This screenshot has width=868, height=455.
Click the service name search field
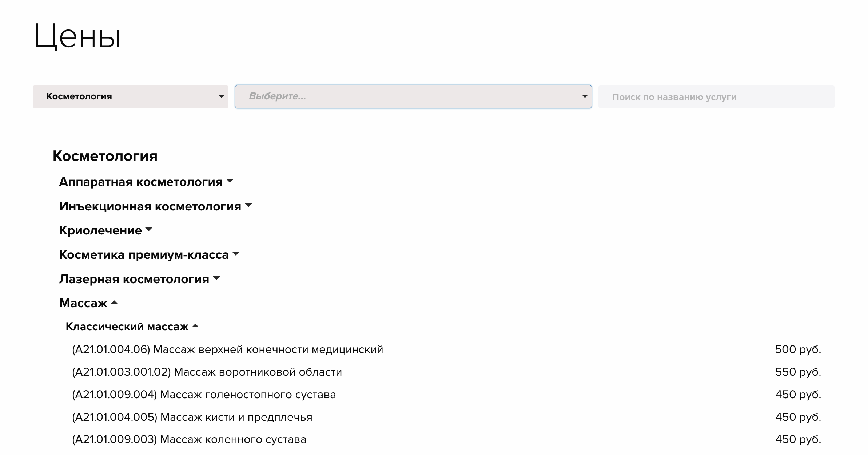pyautogui.click(x=716, y=97)
